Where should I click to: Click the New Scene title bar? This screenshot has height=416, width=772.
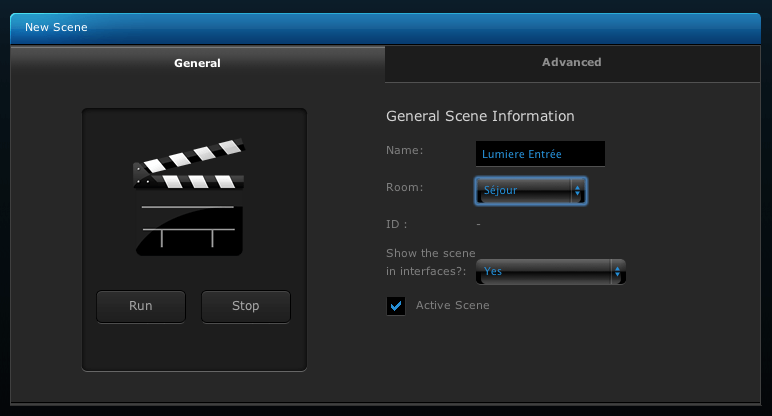[x=386, y=28]
